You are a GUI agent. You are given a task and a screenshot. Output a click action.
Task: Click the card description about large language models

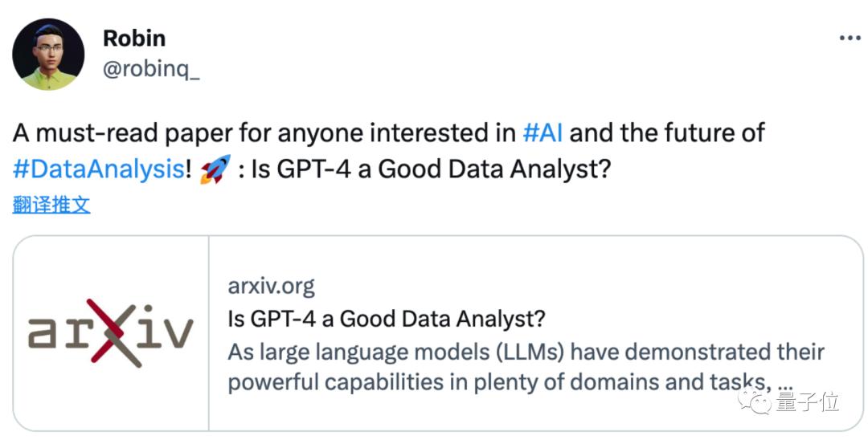click(526, 367)
